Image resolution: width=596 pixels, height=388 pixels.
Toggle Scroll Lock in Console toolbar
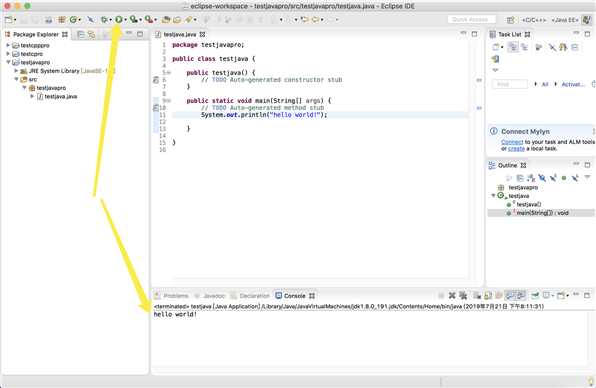[488, 295]
